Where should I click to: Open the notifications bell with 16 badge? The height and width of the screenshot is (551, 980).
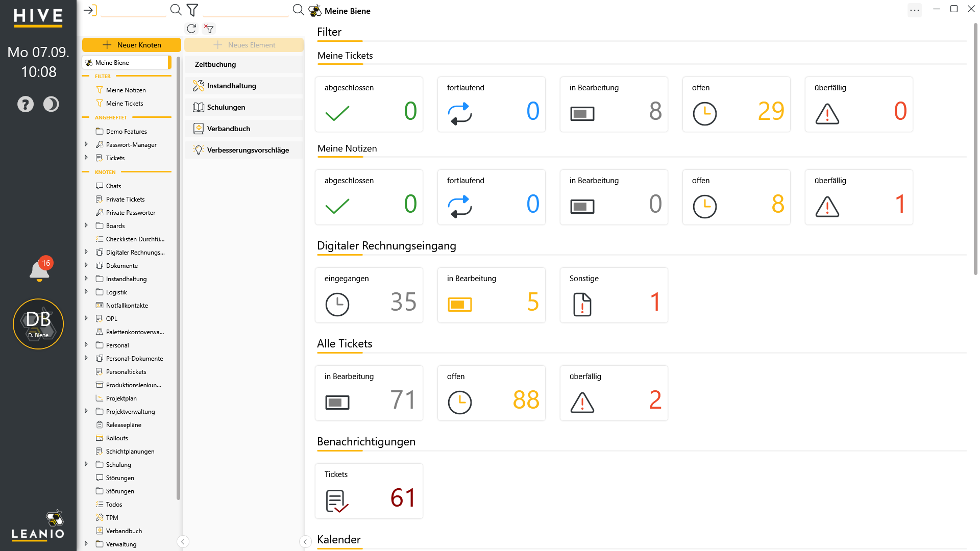click(40, 270)
